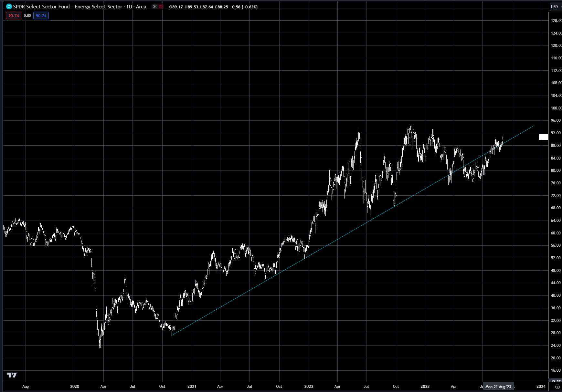Click the 64.00 price axis label
This screenshot has width=562, height=392.
556,221
